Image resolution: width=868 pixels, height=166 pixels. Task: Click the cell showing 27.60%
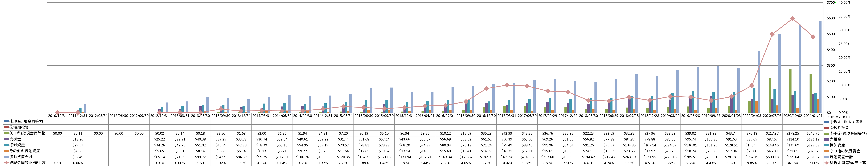point(813,163)
